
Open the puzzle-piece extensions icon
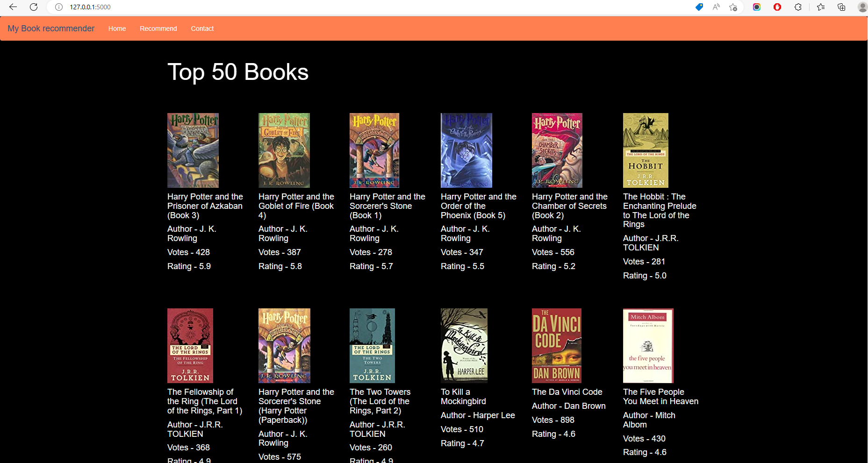point(798,7)
